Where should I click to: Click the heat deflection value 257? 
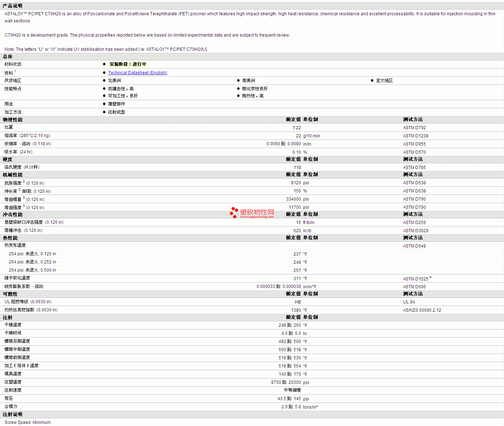click(x=297, y=271)
